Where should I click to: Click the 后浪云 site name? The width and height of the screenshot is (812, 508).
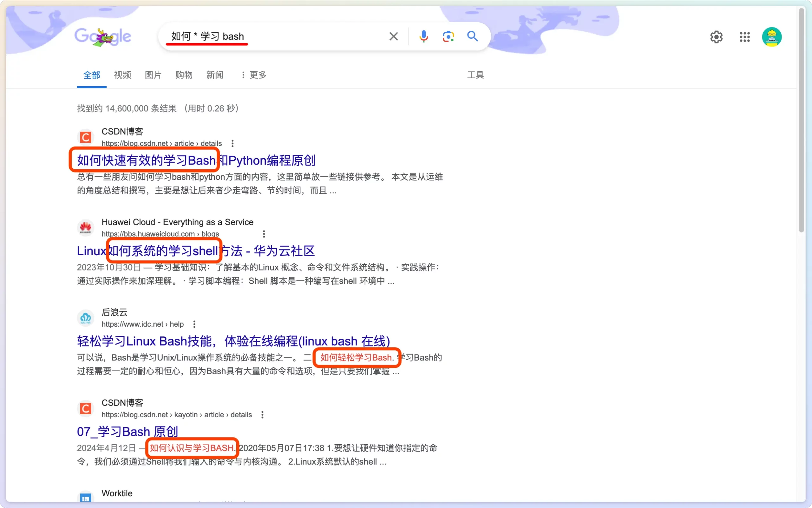(x=115, y=312)
